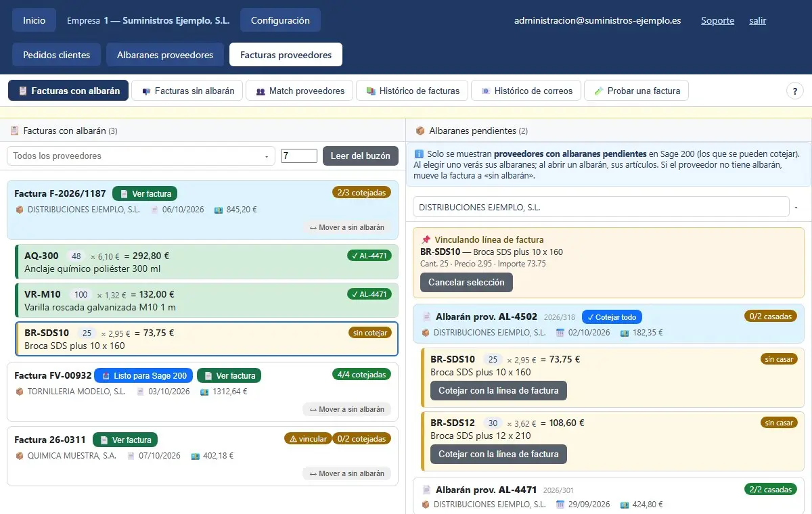Screen dimensions: 812x514
Task: Click the clipboard icon beside Facturas con albarán heading
Action: pos(14,131)
